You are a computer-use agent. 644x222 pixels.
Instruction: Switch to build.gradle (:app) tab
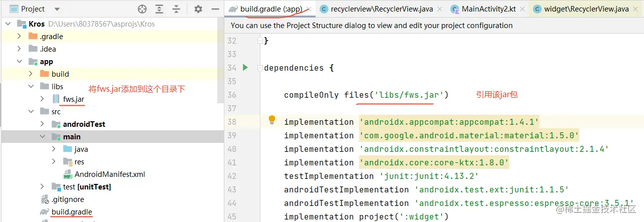(x=271, y=9)
